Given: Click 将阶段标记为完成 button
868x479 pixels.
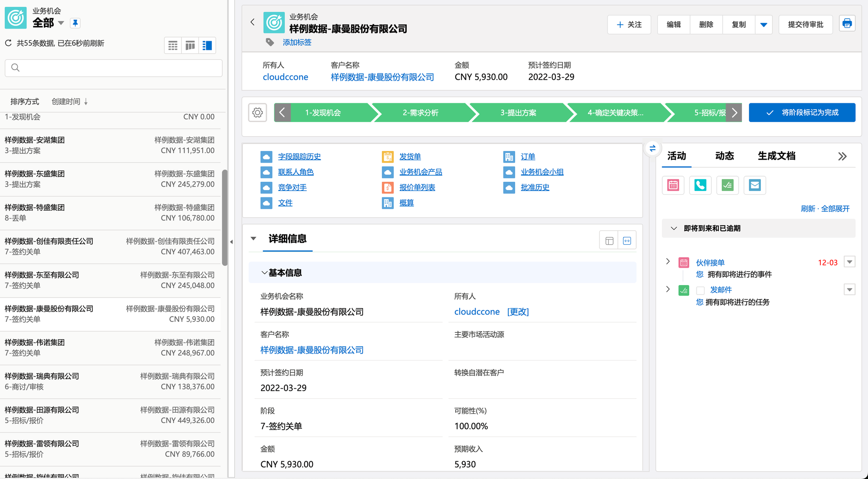Looking at the screenshot, I should tap(802, 113).
